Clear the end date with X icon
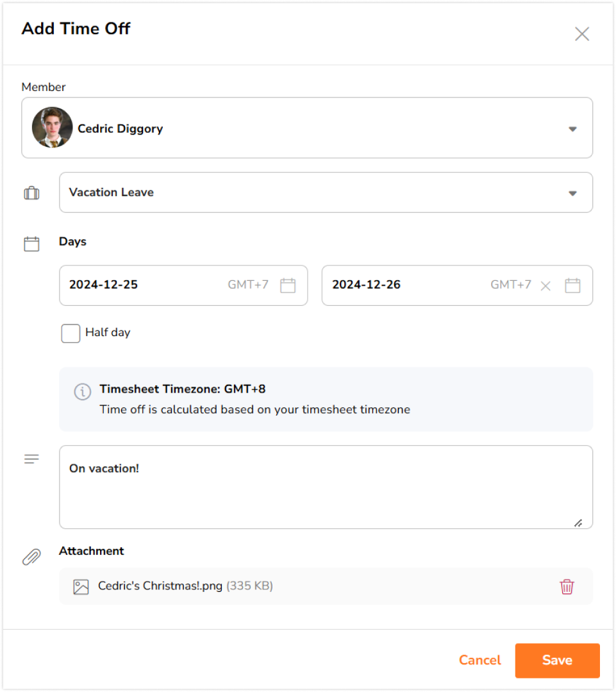 click(x=545, y=286)
